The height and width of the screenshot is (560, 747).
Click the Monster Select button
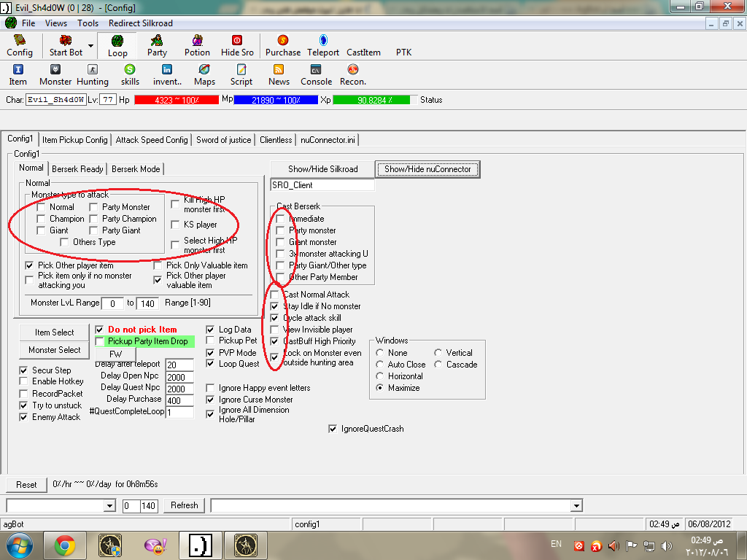[x=54, y=350]
